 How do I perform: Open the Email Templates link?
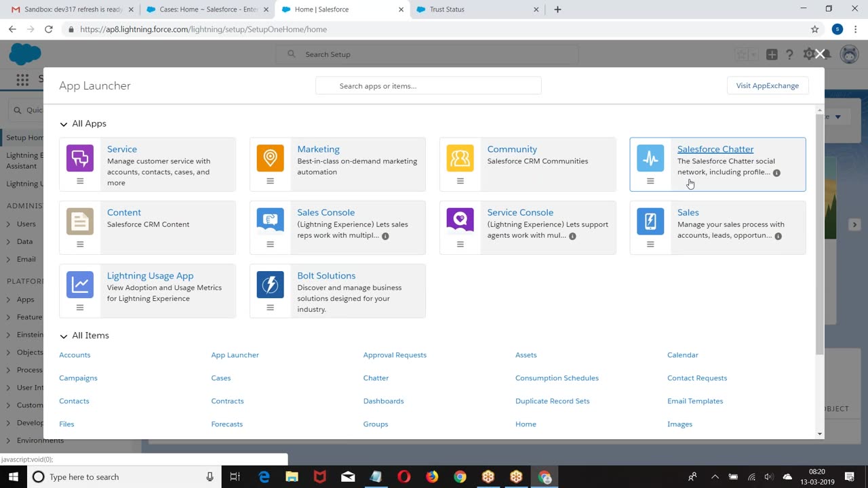[695, 401]
